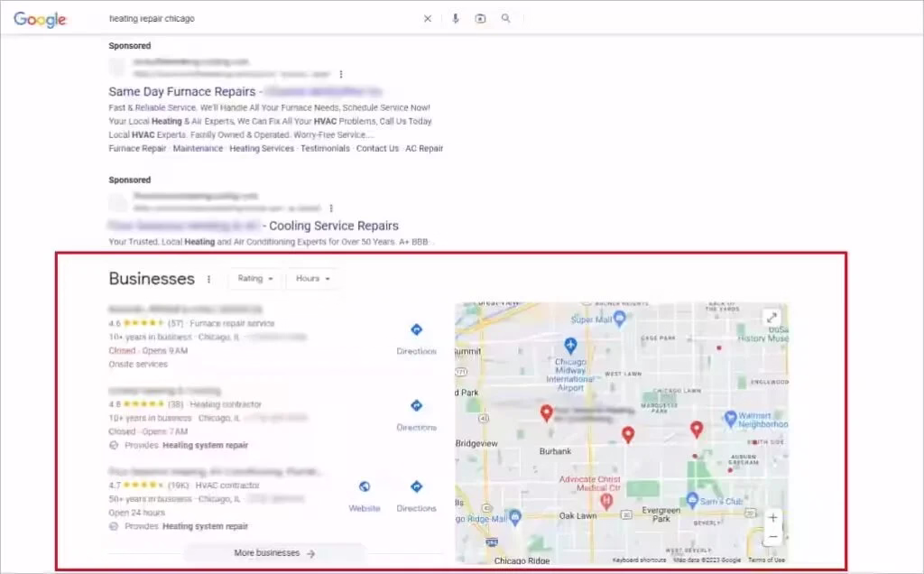
Task: Expand the map to full view
Action: point(772,318)
